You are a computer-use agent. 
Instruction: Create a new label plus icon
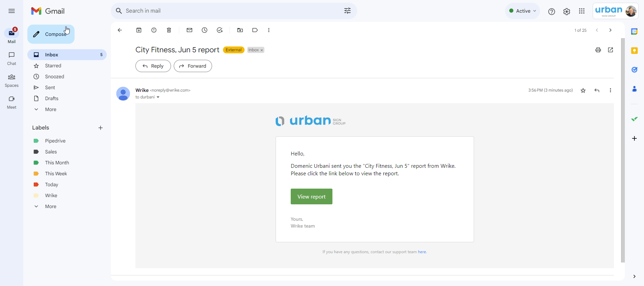click(101, 128)
